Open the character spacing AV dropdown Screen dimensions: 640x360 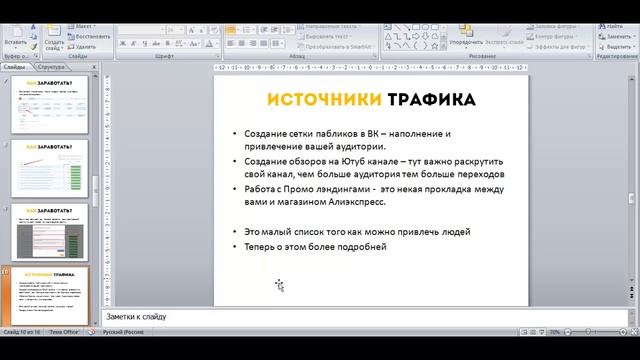(x=180, y=43)
